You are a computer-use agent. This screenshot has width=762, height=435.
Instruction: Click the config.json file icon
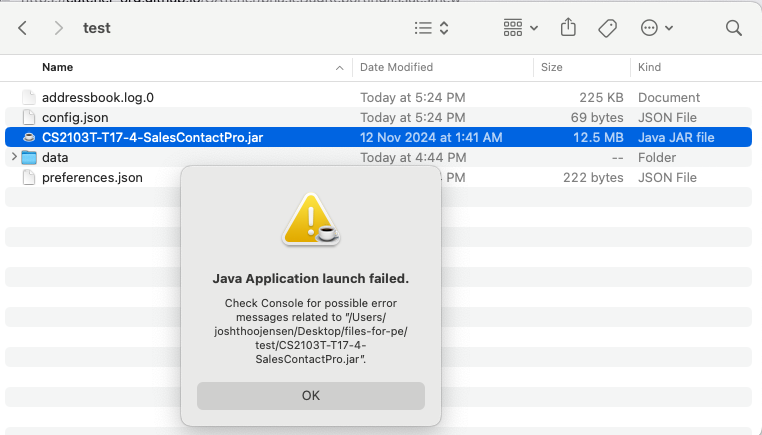point(29,117)
